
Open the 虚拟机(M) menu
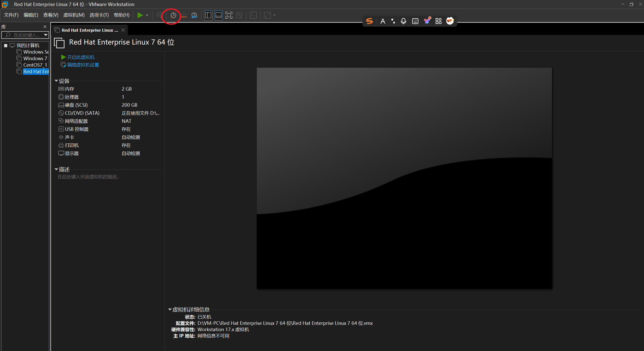click(74, 15)
